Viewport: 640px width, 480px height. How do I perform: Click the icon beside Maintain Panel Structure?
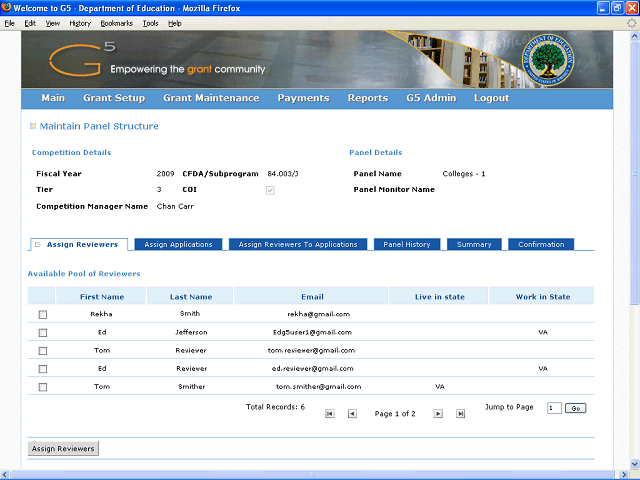33,126
